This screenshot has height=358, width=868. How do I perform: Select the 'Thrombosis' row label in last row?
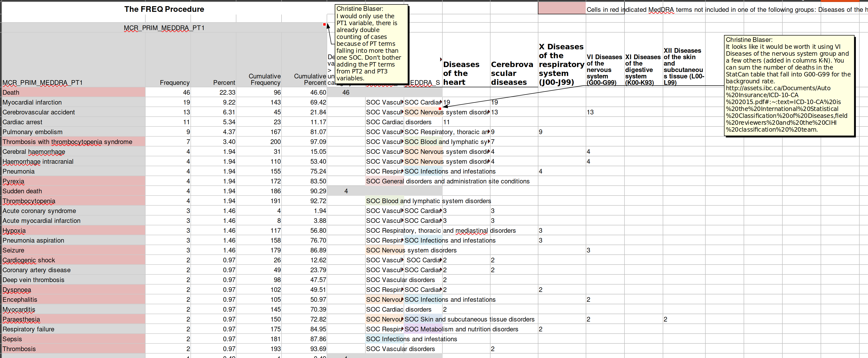tap(74, 349)
